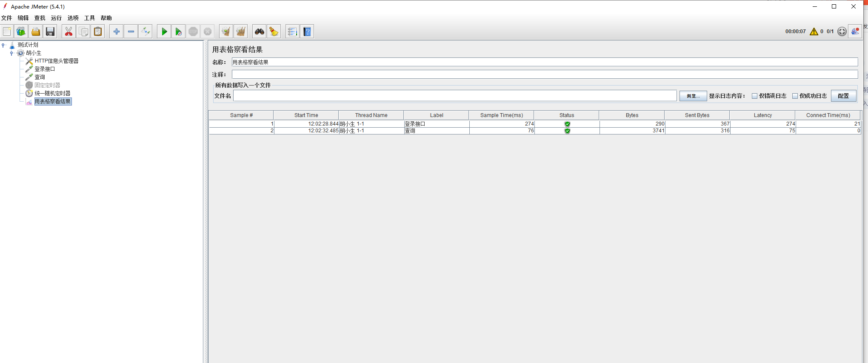Viewport: 868px width, 363px height.
Task: Click the Toggle enable/disable icon
Action: pos(146,31)
